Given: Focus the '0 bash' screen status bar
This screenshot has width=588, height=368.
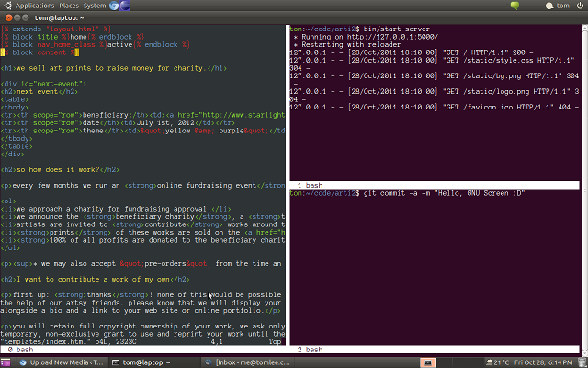Looking at the screenshot, I should tap(142, 350).
